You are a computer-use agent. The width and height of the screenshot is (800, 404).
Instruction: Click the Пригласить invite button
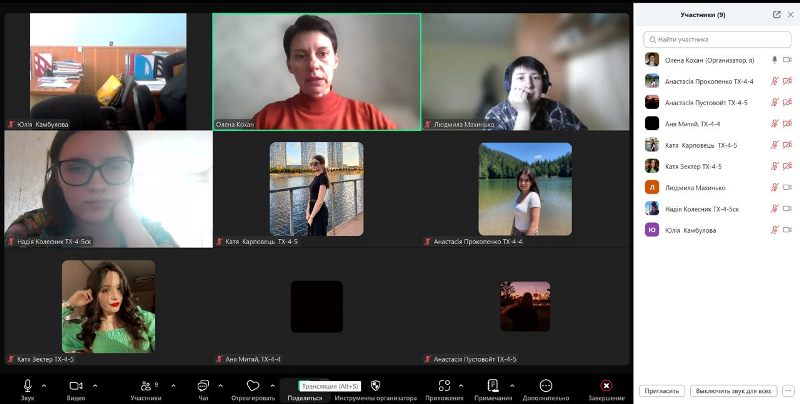tap(662, 391)
